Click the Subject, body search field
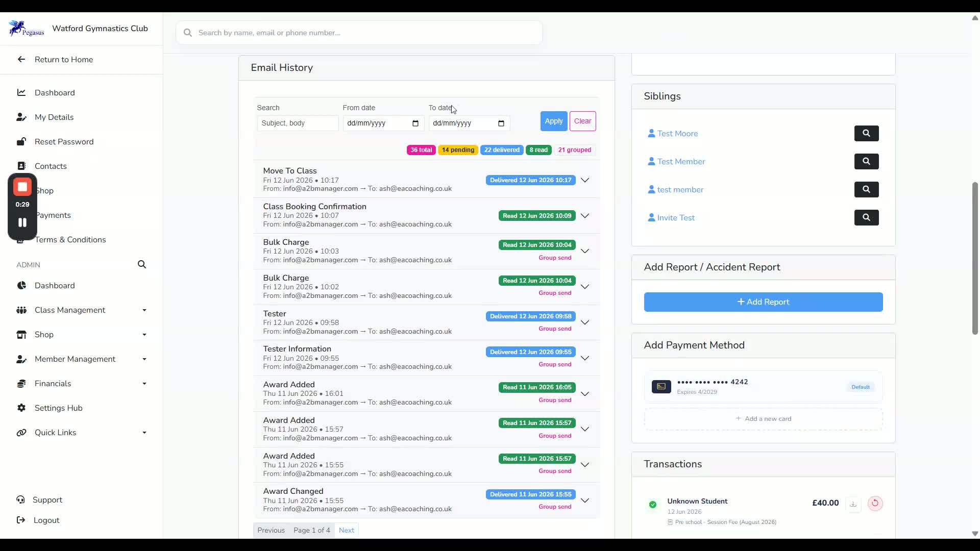This screenshot has height=551, width=980. point(298,123)
